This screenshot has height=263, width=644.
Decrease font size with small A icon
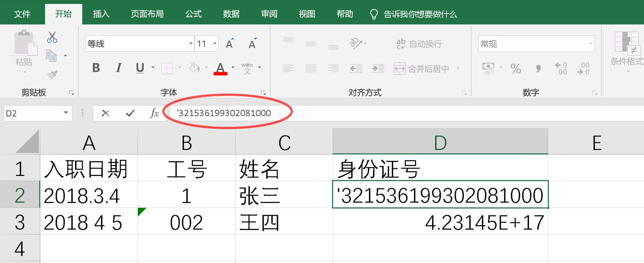tap(252, 44)
